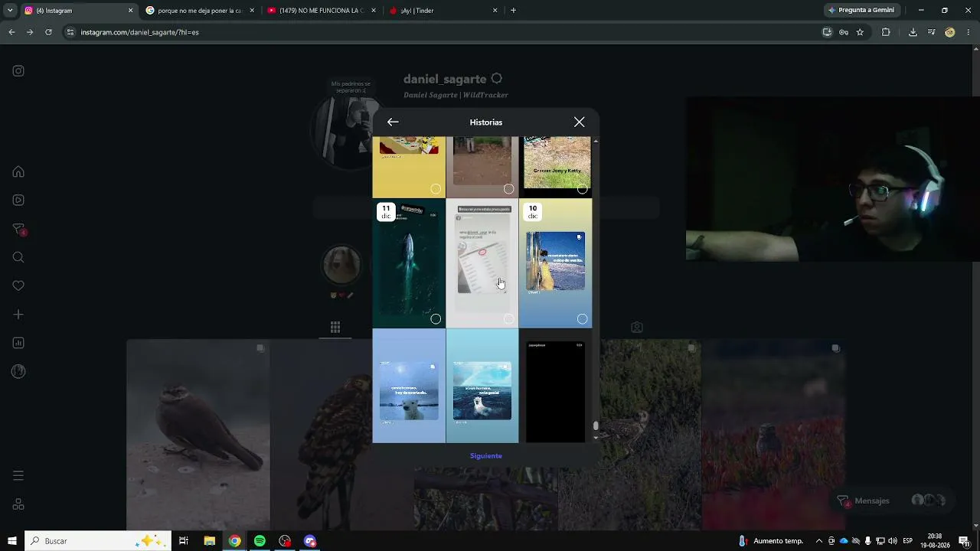Open the Windows Start menu
The image size is (980, 551).
pyautogui.click(x=12, y=541)
